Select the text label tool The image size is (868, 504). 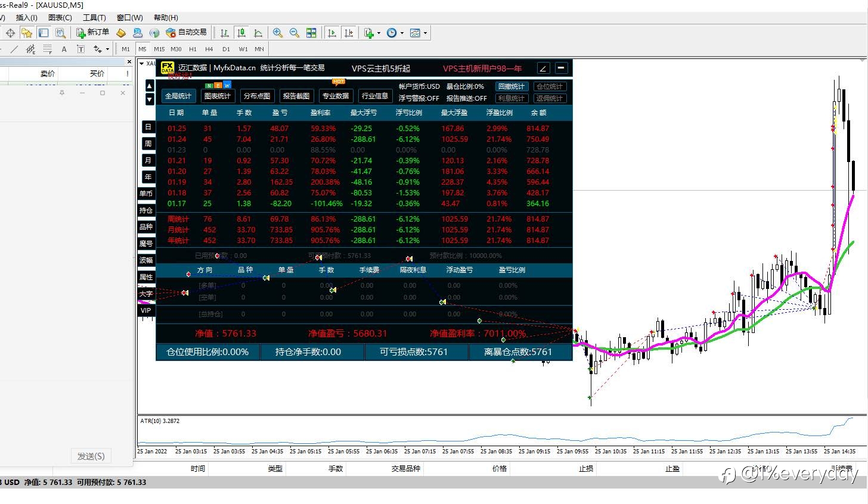(x=80, y=49)
